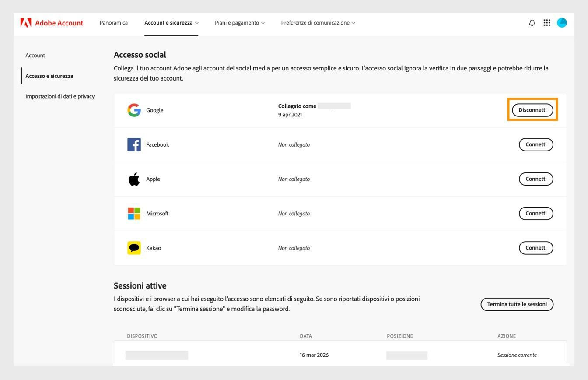The width and height of the screenshot is (588, 380).
Task: Click Termina tutte le sessioni
Action: (517, 304)
